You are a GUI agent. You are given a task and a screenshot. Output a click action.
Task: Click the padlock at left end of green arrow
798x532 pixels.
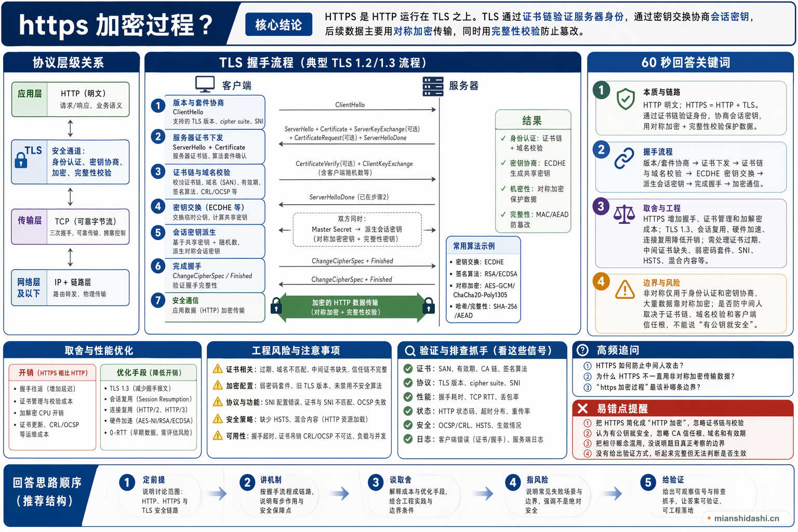276,305
